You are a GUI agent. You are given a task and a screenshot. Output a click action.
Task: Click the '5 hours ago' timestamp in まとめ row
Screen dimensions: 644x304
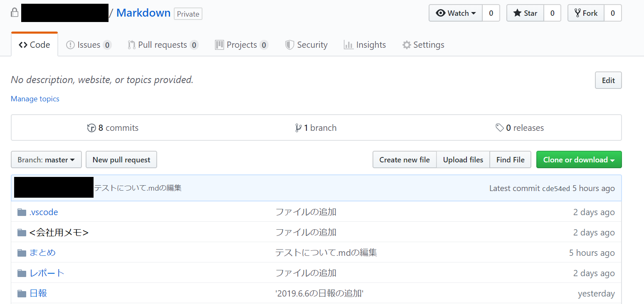click(592, 253)
